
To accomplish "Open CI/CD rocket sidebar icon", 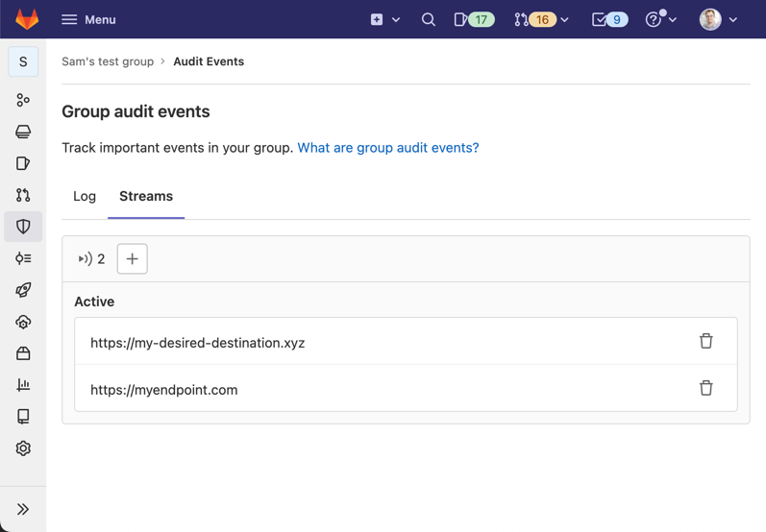I will point(23,290).
